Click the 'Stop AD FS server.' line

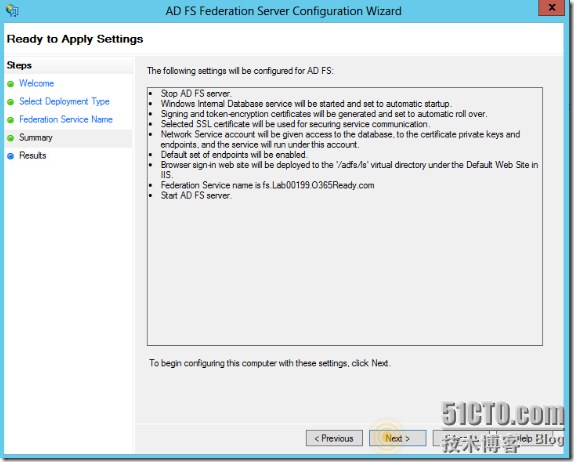(x=196, y=94)
